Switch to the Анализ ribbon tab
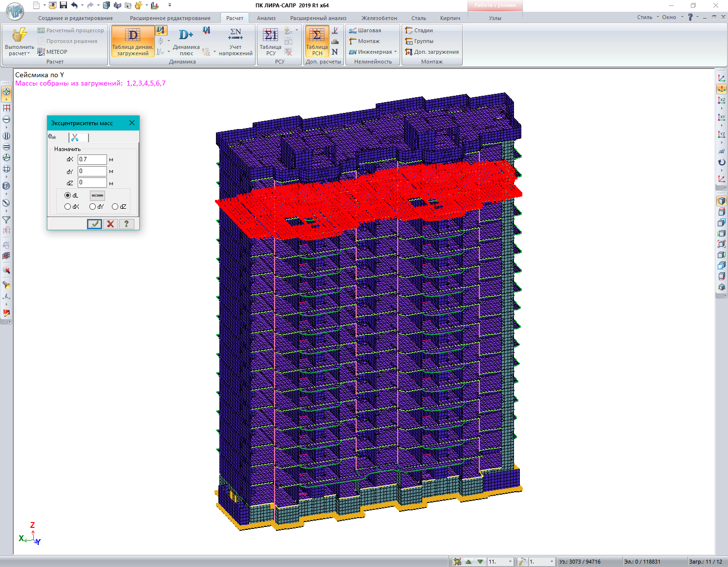Viewport: 728px width, 567px height. (266, 18)
